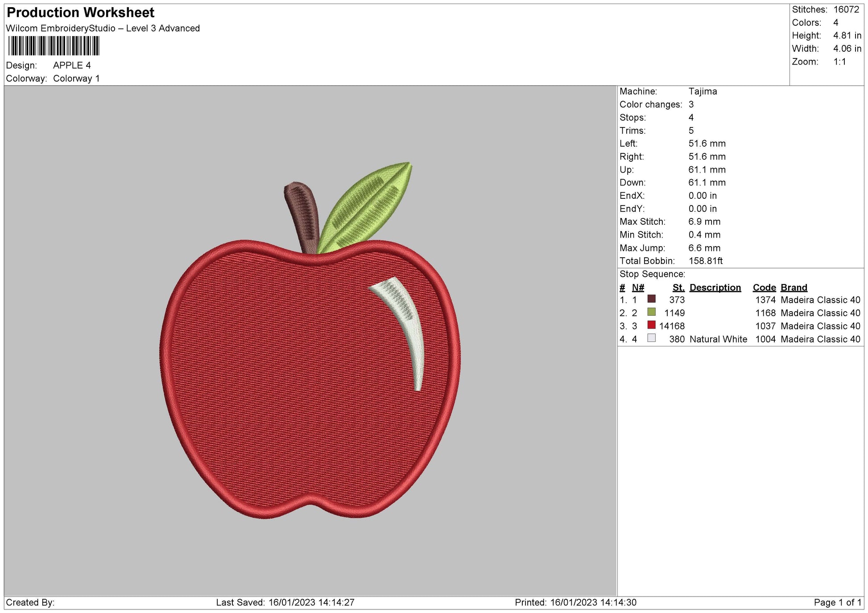Click the St. column header

(678, 288)
